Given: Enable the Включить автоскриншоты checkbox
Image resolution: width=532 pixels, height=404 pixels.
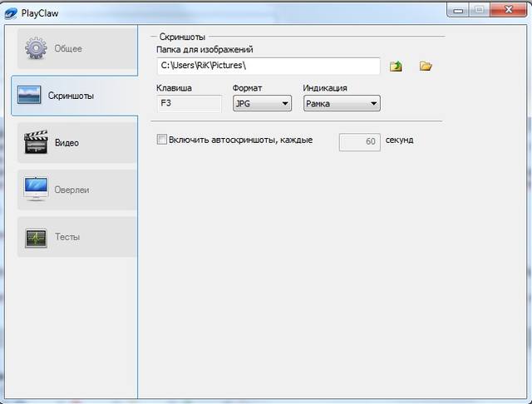Looking at the screenshot, I should coord(162,140).
